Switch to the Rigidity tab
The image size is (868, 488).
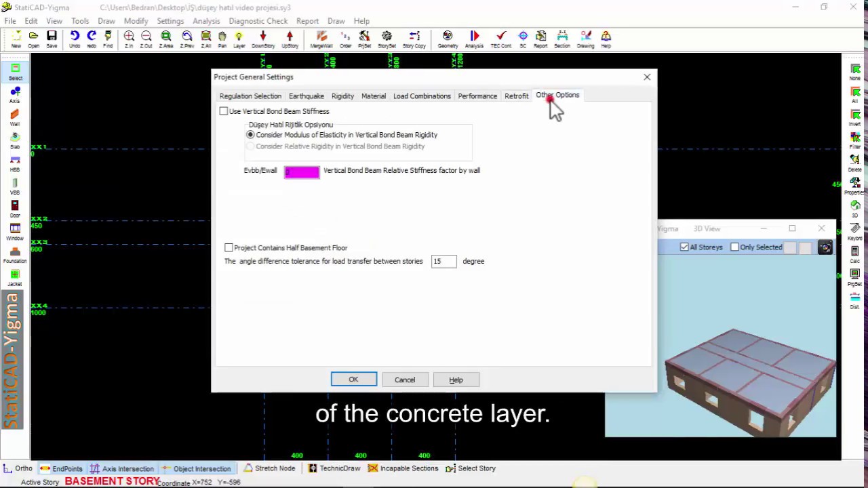point(342,96)
